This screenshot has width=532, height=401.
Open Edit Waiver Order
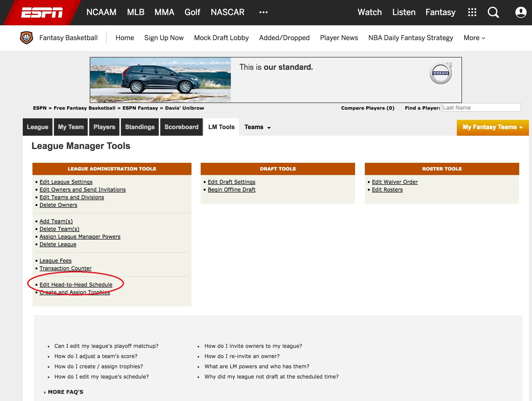coord(395,182)
